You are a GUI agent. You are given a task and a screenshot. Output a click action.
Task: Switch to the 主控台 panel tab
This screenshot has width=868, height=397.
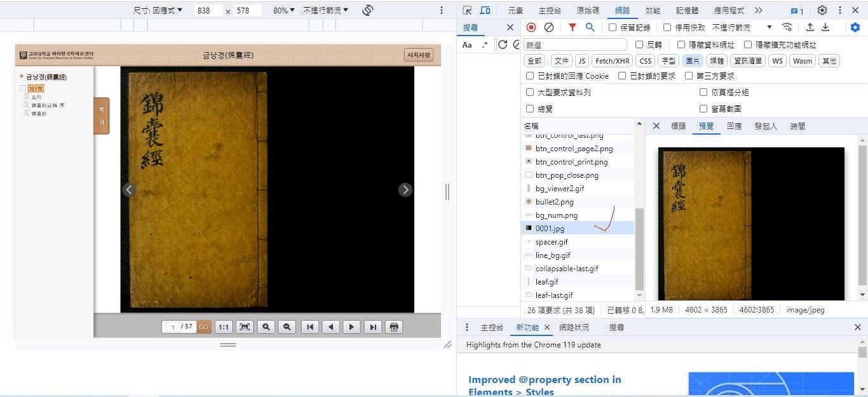point(550,10)
